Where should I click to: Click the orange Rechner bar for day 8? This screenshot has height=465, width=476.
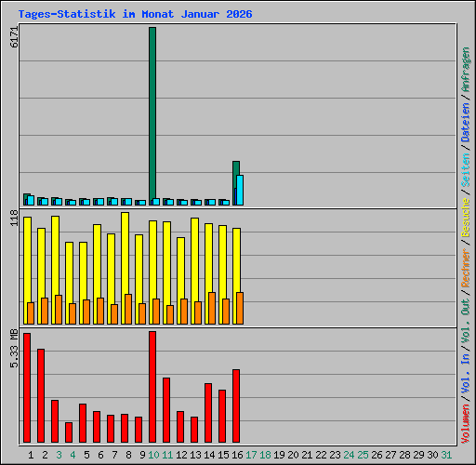pos(128,309)
